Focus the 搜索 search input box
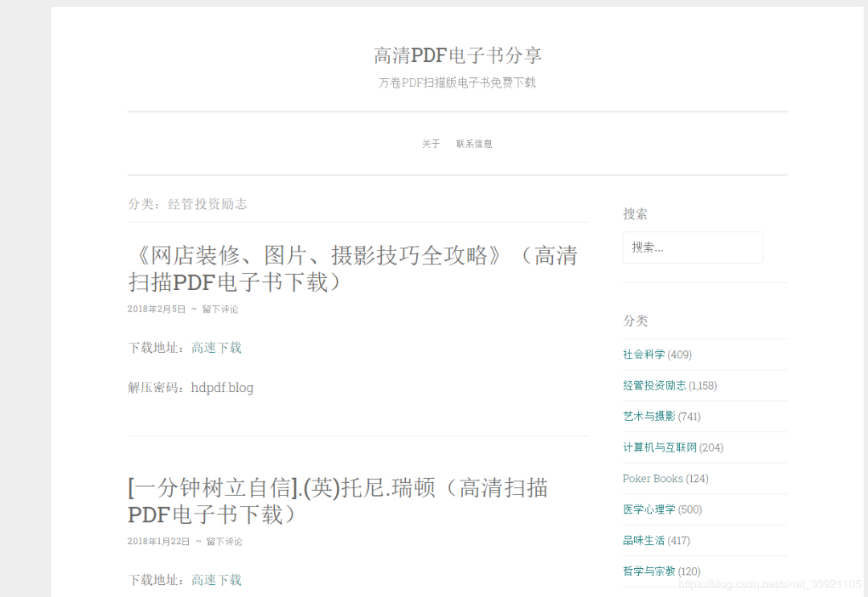 (693, 247)
